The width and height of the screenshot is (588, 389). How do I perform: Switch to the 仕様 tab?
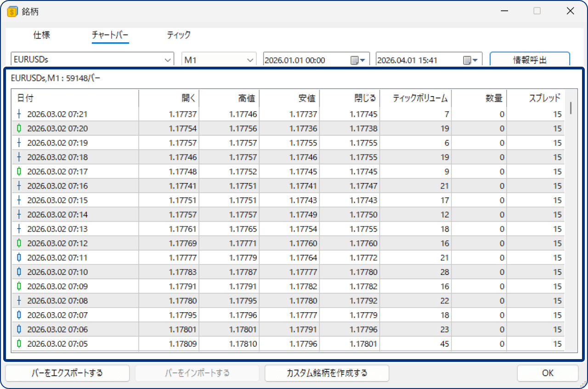coord(41,35)
